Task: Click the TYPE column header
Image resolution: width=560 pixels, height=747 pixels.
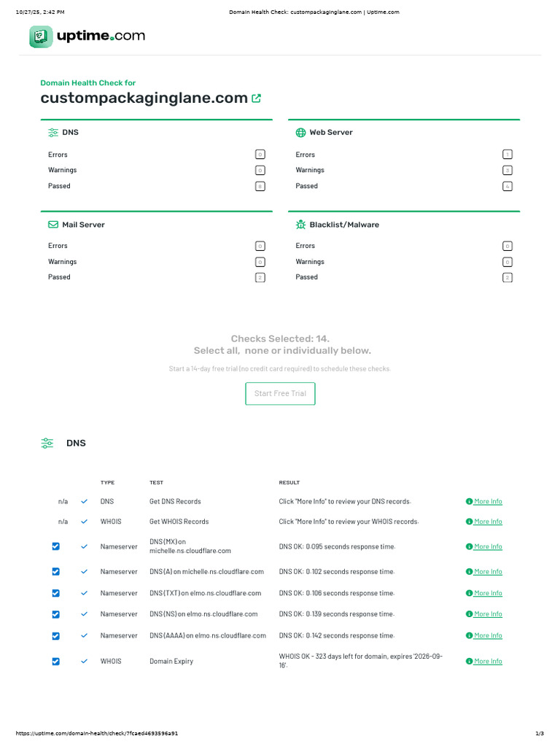Action: 108,482
